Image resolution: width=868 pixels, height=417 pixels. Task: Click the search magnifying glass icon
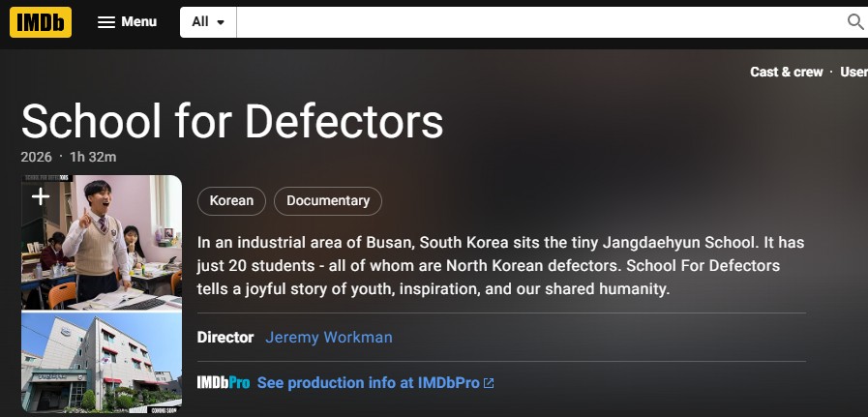point(855,21)
